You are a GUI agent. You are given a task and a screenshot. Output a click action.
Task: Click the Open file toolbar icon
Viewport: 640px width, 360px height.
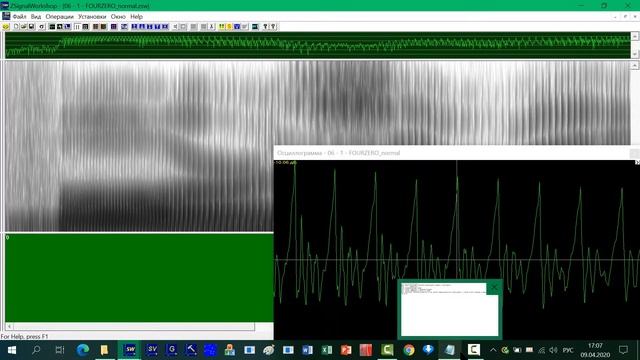pyautogui.click(x=24, y=27)
